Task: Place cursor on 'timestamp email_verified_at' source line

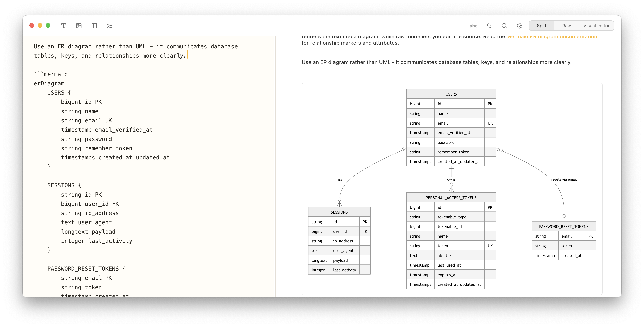Action: (x=107, y=130)
